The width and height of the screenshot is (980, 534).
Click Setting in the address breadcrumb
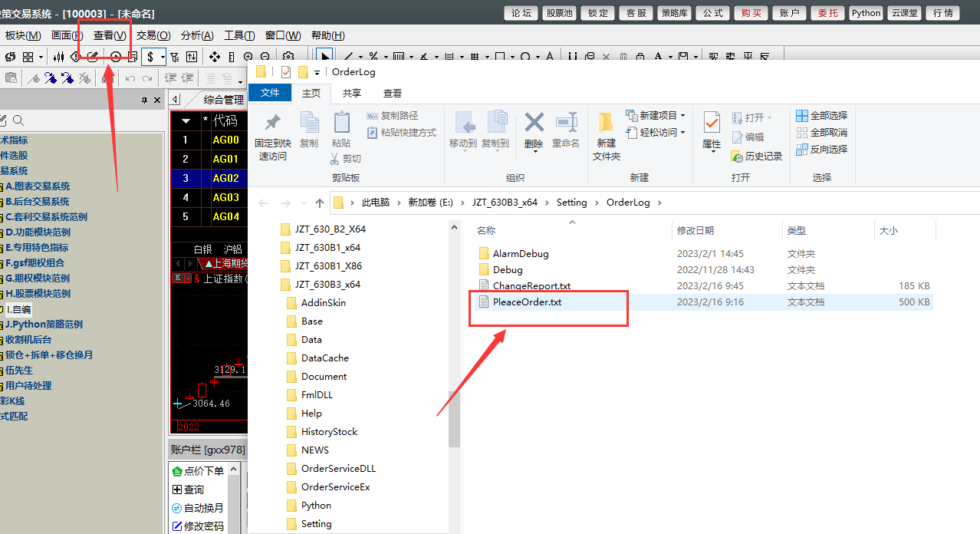coord(571,203)
